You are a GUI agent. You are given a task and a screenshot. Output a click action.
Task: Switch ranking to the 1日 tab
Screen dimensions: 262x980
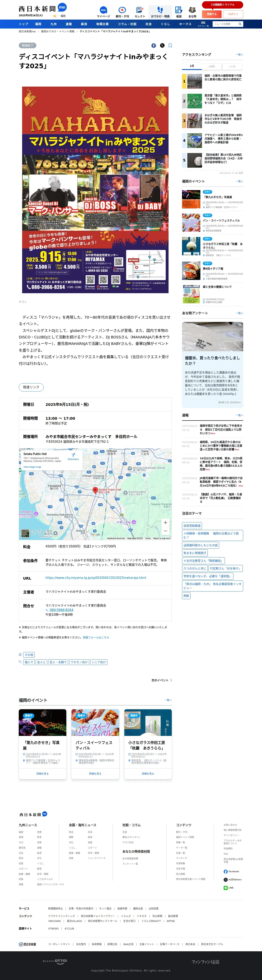click(192, 66)
